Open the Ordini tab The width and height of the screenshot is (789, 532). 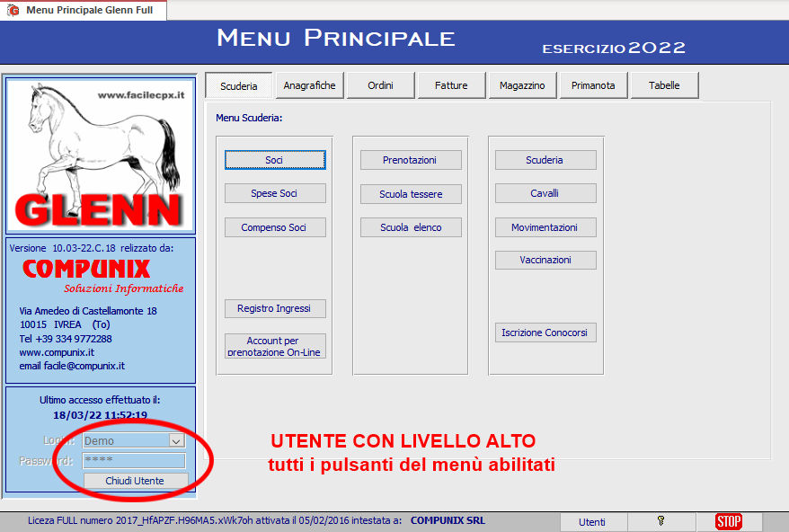(x=380, y=85)
